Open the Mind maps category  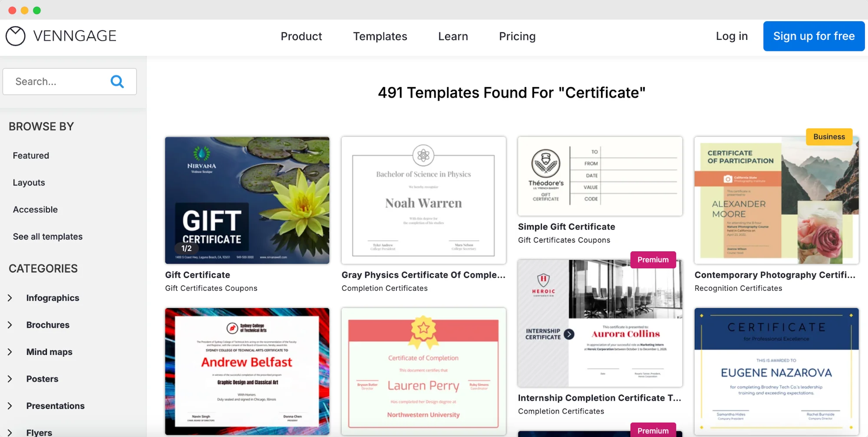point(49,352)
